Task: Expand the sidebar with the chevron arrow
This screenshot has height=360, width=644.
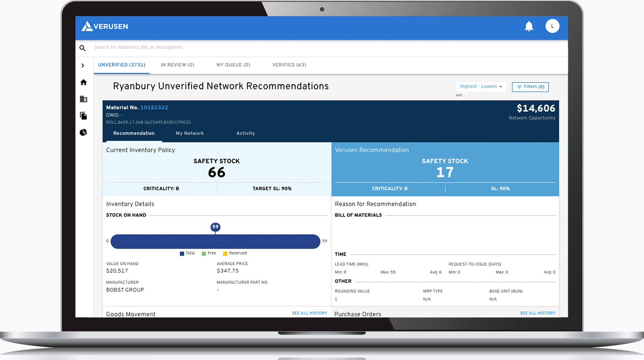Action: coord(83,65)
